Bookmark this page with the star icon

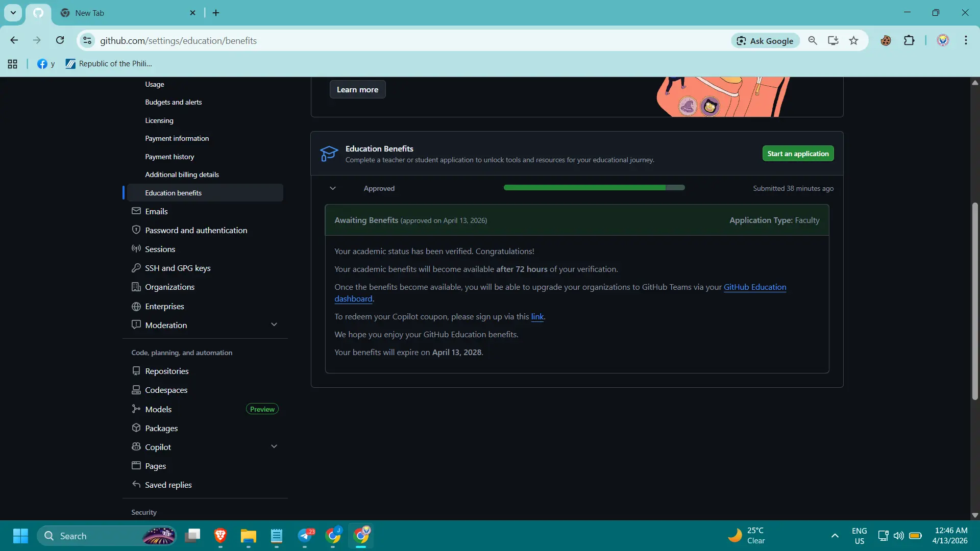(x=853, y=41)
